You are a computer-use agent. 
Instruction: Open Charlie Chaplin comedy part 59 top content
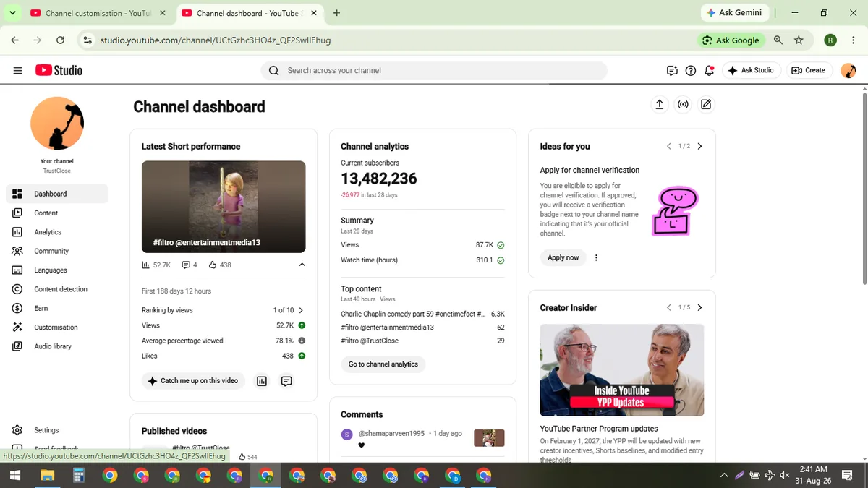pyautogui.click(x=422, y=314)
